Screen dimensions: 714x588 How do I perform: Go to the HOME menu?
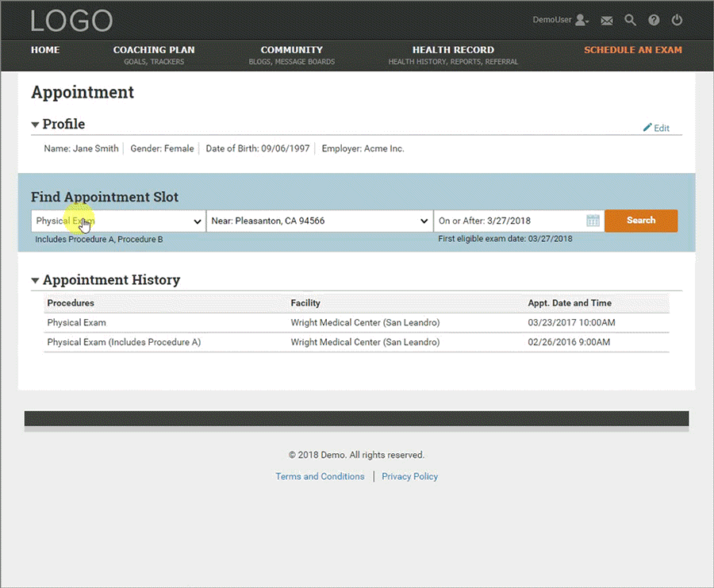[x=45, y=50]
